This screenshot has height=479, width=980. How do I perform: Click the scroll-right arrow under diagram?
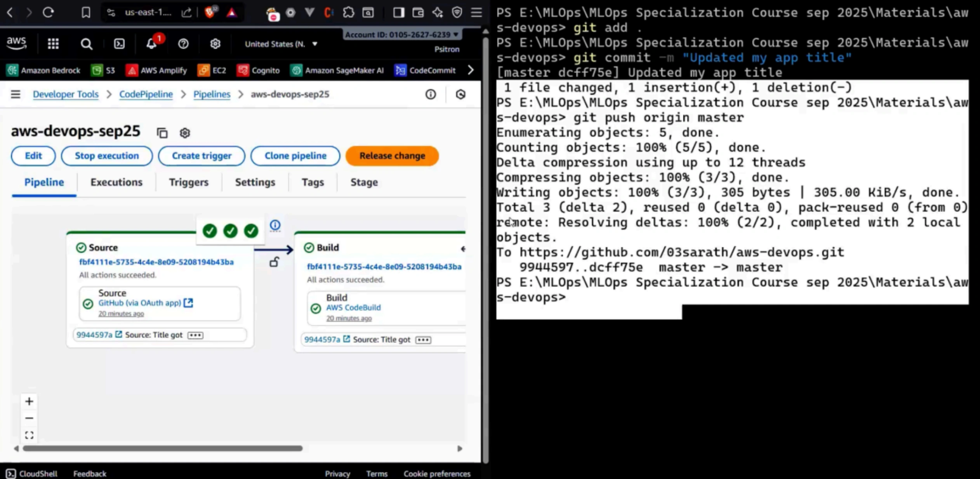click(460, 448)
